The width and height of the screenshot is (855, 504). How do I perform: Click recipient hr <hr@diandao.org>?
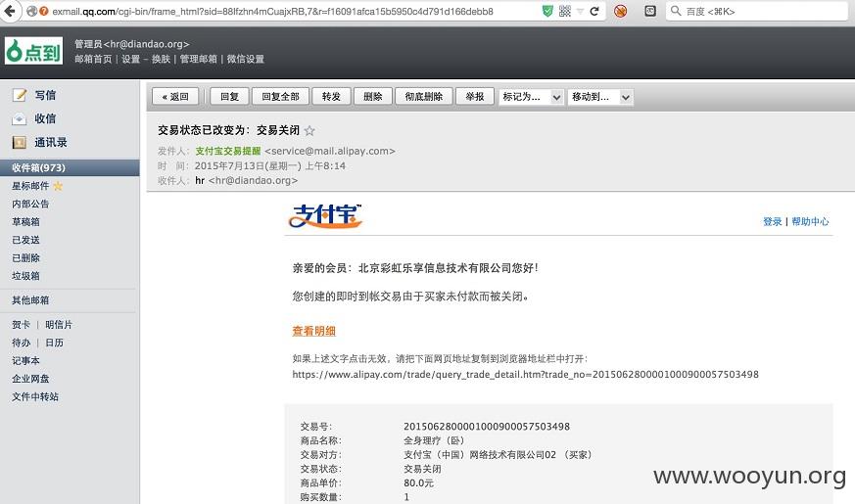pos(247,180)
